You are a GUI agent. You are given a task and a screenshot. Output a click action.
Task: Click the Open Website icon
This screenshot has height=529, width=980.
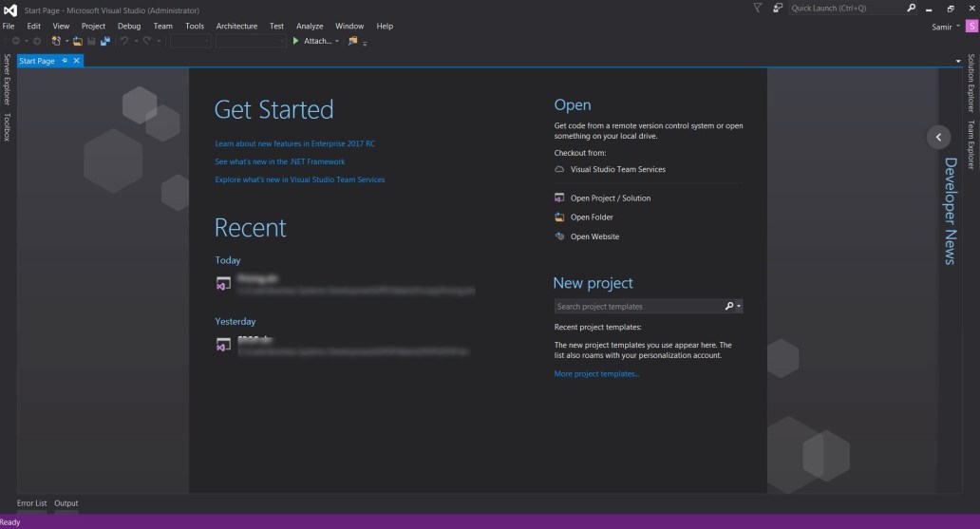pos(559,236)
